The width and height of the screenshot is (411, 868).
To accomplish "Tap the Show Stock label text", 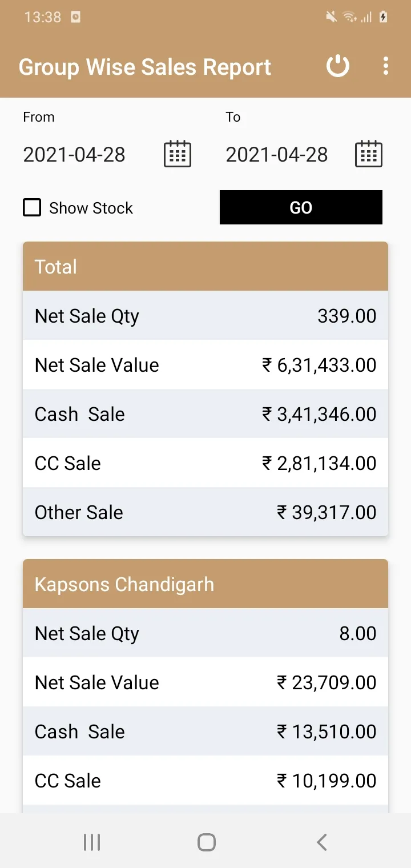I will point(91,208).
